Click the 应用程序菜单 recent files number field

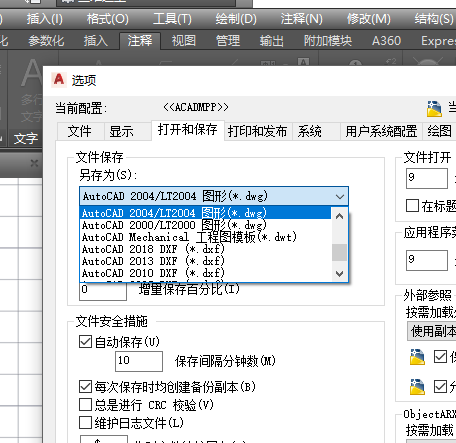tap(427, 260)
